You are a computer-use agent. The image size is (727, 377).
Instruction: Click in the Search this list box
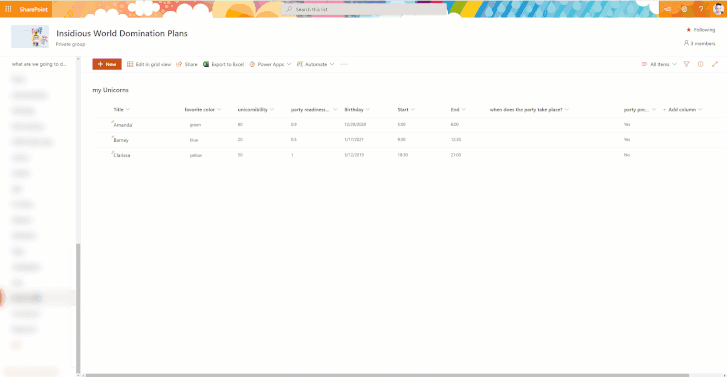point(364,9)
